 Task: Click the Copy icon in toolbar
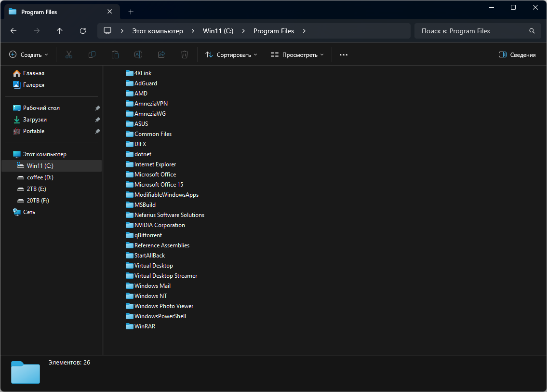(x=92, y=54)
